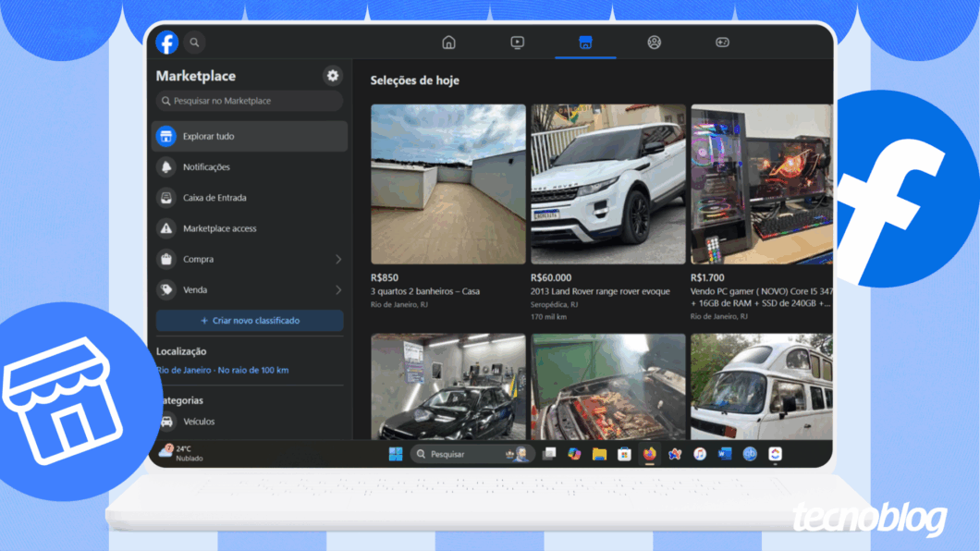Click the Notificações bell icon
This screenshot has height=551, width=980.
(x=166, y=166)
